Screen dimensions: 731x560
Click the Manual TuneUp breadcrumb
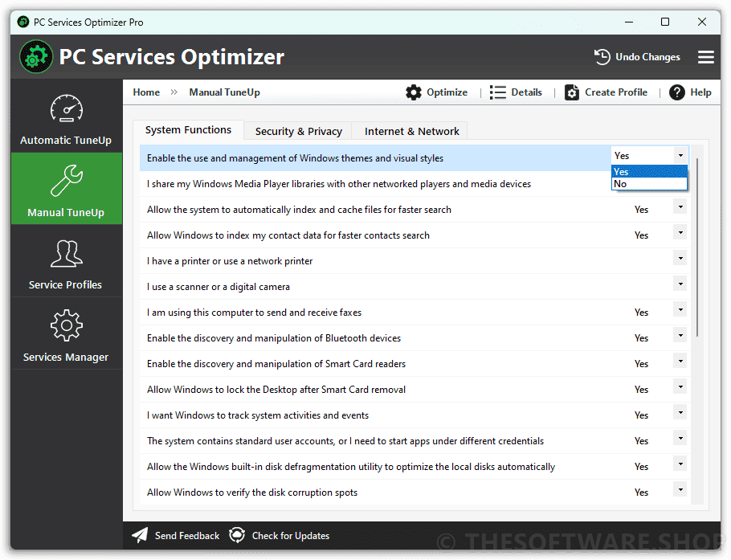(224, 92)
